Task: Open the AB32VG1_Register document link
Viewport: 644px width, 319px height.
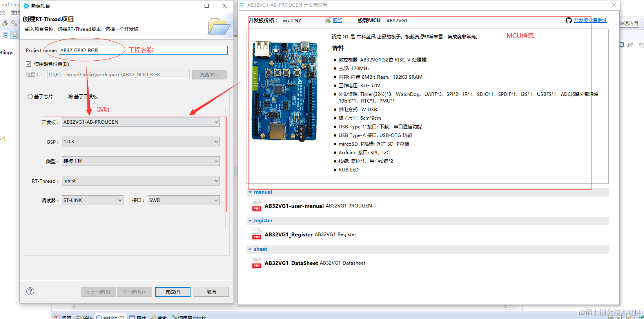Action: point(288,234)
